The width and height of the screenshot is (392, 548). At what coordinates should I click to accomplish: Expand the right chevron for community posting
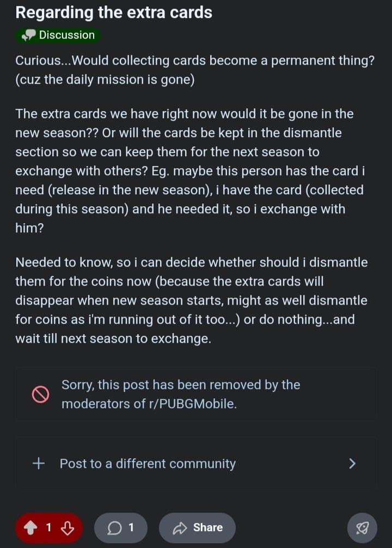352,464
